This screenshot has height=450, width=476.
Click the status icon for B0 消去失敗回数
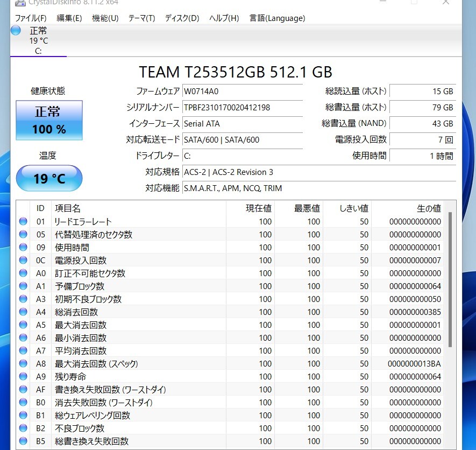[x=23, y=402]
